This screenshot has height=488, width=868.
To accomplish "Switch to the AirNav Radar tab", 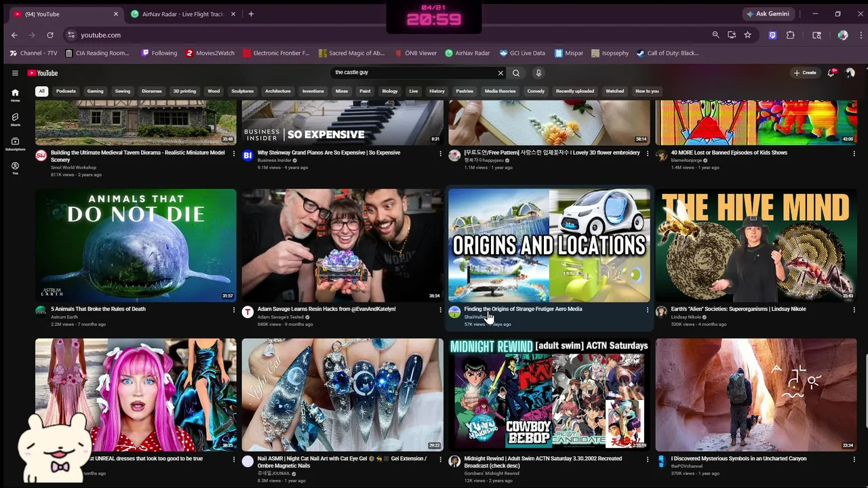I will coord(182,14).
